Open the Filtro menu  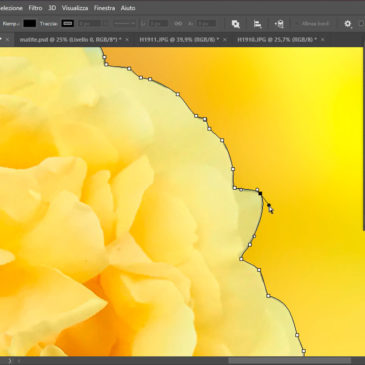click(x=35, y=8)
